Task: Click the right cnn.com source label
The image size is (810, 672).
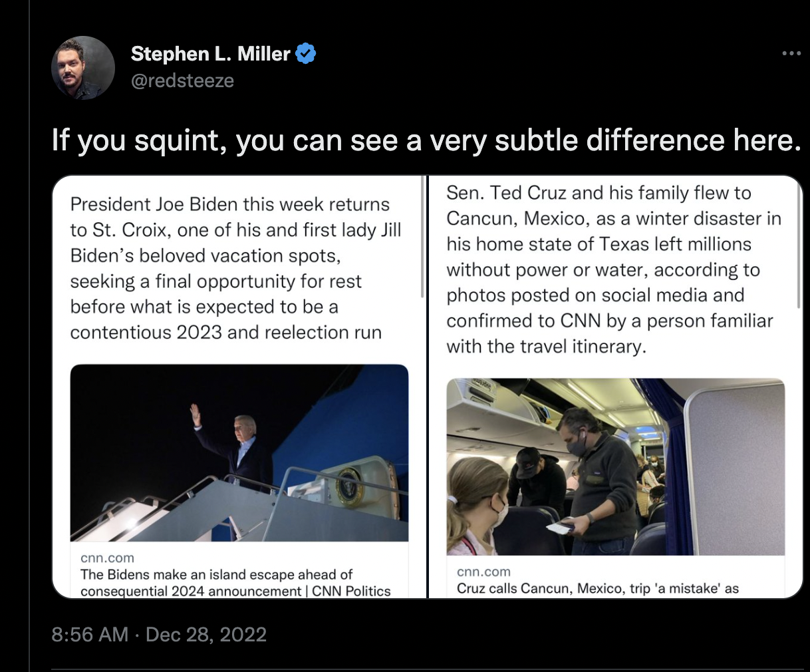Action: click(483, 572)
